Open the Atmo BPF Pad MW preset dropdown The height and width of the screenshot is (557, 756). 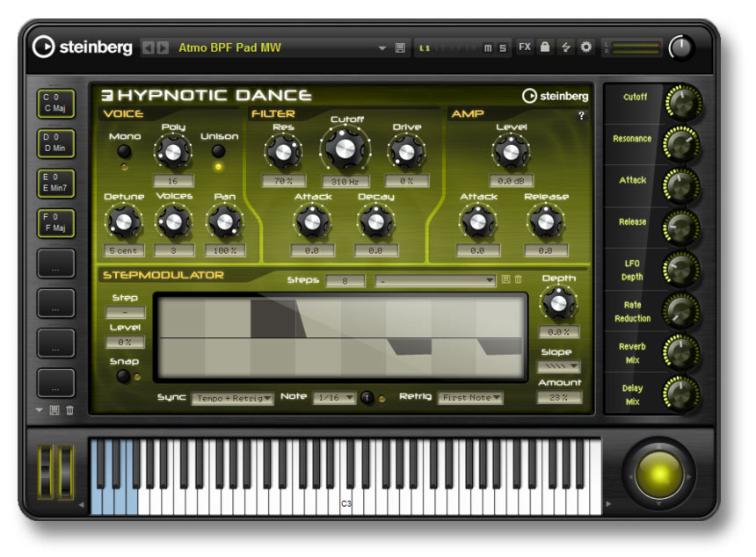(382, 48)
